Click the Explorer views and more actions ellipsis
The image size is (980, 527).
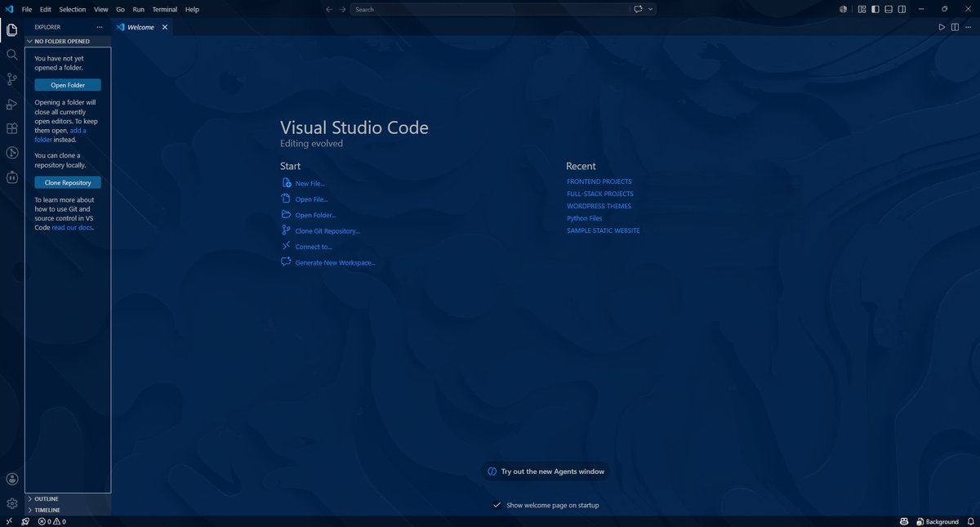[100, 27]
